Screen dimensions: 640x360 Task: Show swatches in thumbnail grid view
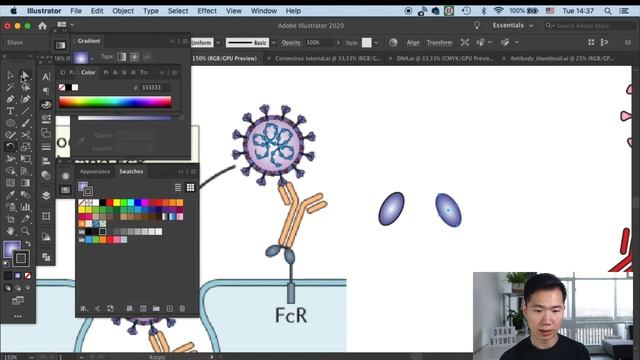point(190,187)
